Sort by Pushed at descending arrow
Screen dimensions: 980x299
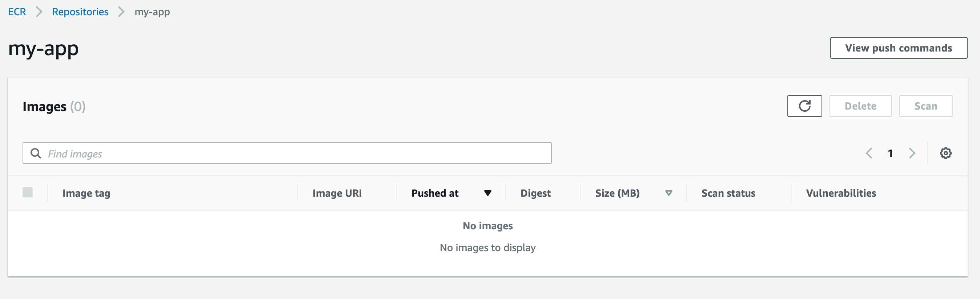coord(487,193)
